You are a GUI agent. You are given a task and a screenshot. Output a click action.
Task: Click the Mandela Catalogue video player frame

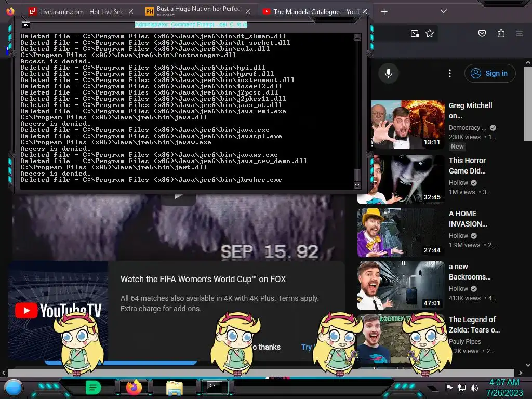(x=179, y=228)
